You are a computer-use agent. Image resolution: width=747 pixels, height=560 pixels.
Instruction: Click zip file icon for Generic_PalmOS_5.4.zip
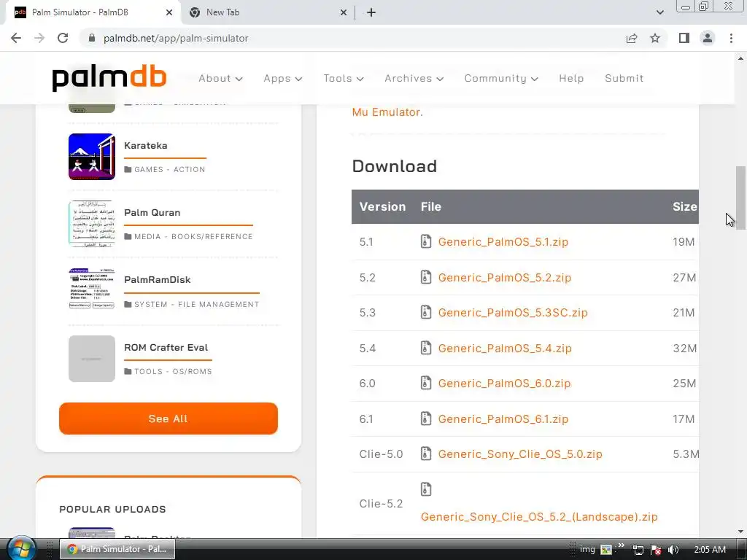click(426, 348)
